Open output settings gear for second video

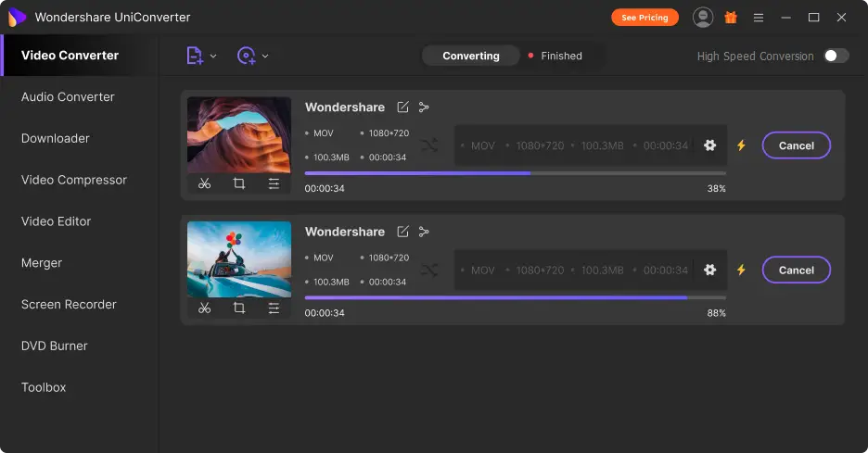click(709, 270)
